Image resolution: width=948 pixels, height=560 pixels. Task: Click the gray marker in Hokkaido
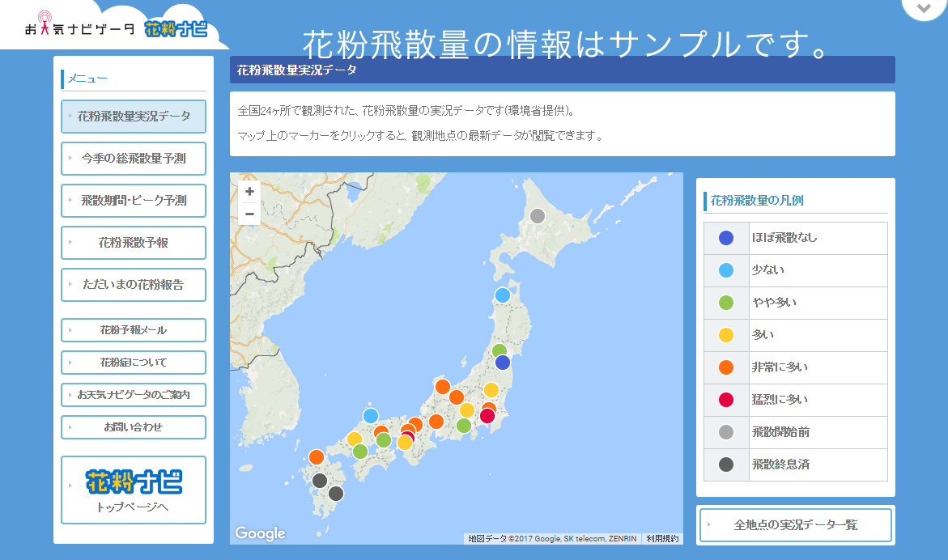(537, 216)
